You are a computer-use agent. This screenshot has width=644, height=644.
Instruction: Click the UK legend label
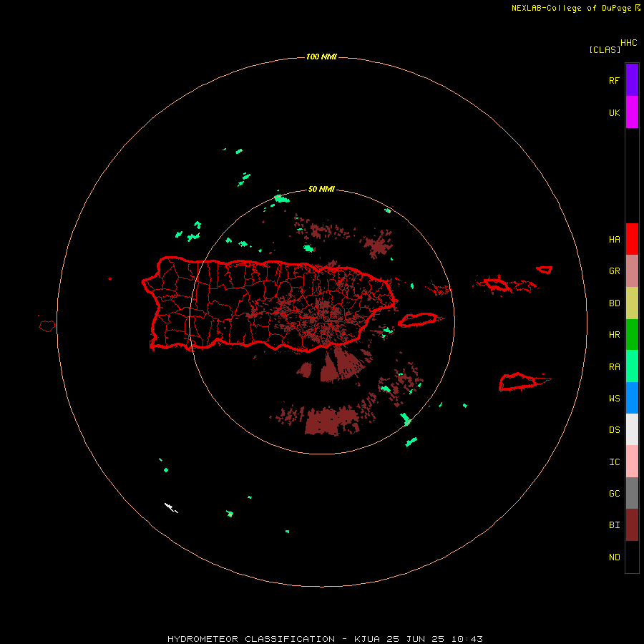(x=614, y=112)
